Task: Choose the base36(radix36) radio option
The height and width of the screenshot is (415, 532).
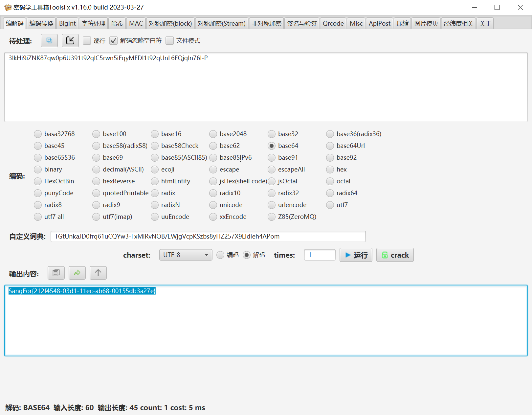Action: coord(330,134)
